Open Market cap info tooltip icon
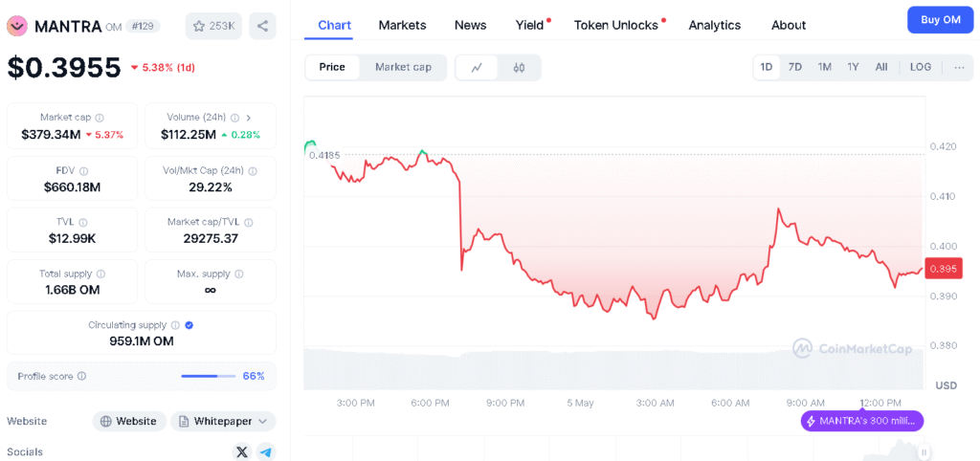980x461 pixels. [x=100, y=118]
